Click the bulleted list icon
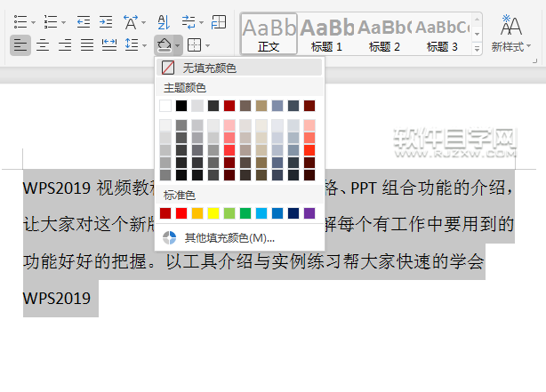Image resolution: width=546 pixels, height=392 pixels. pyautogui.click(x=20, y=22)
